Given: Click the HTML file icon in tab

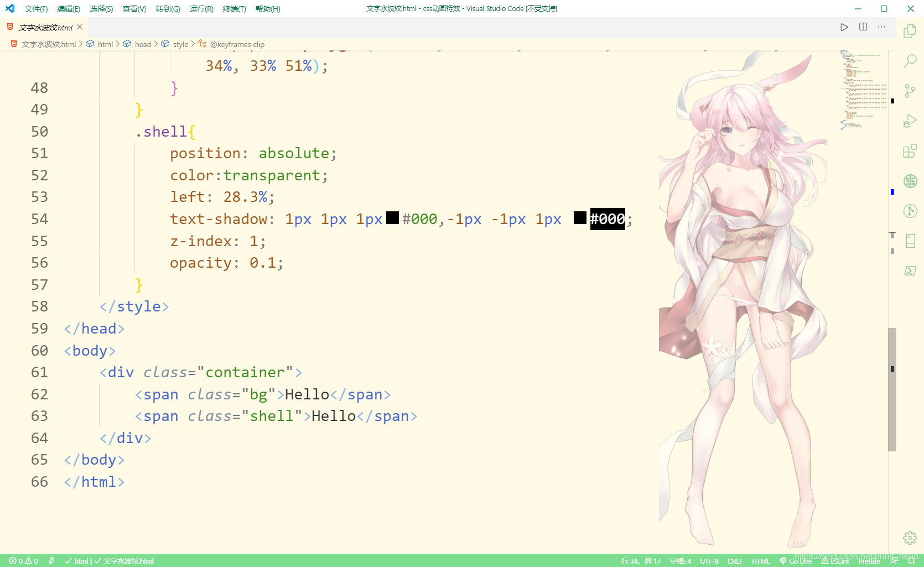Looking at the screenshot, I should point(10,27).
